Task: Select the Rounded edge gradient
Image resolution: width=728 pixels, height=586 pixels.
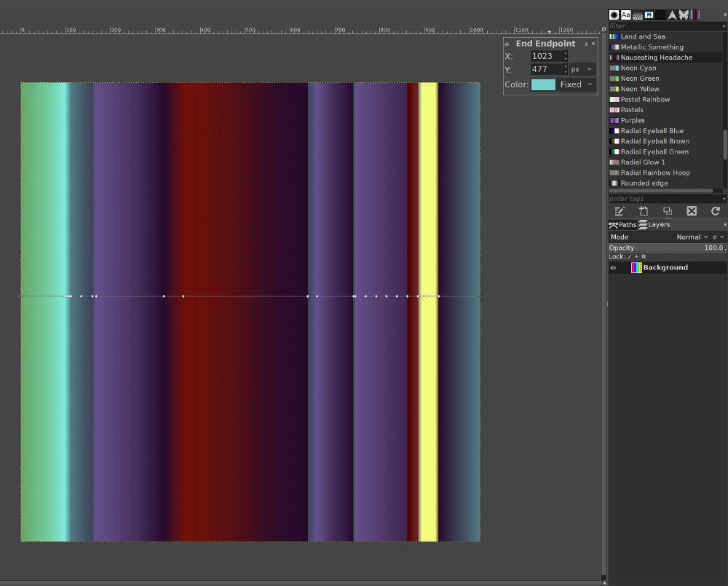Action: pyautogui.click(x=665, y=183)
